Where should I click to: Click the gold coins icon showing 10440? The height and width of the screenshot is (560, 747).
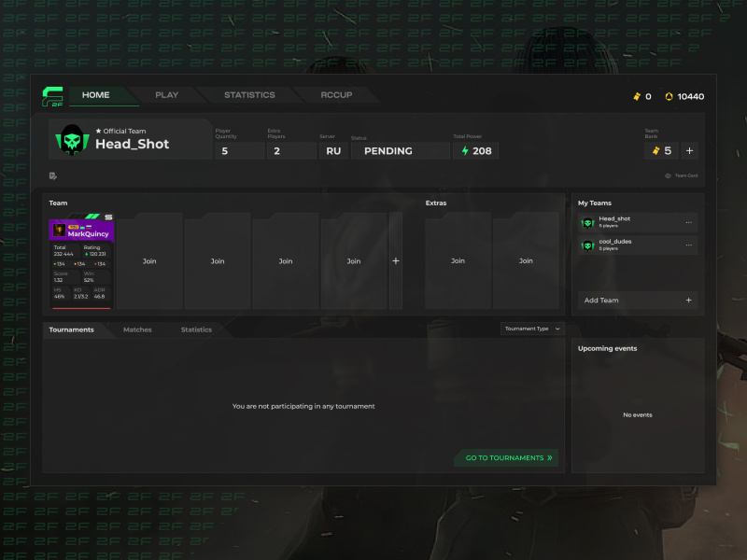tap(670, 95)
